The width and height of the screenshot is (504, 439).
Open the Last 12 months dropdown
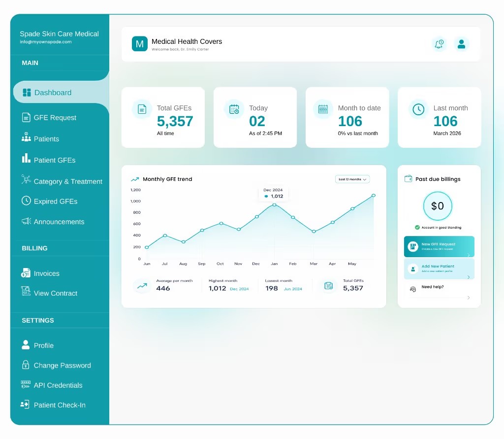point(352,179)
